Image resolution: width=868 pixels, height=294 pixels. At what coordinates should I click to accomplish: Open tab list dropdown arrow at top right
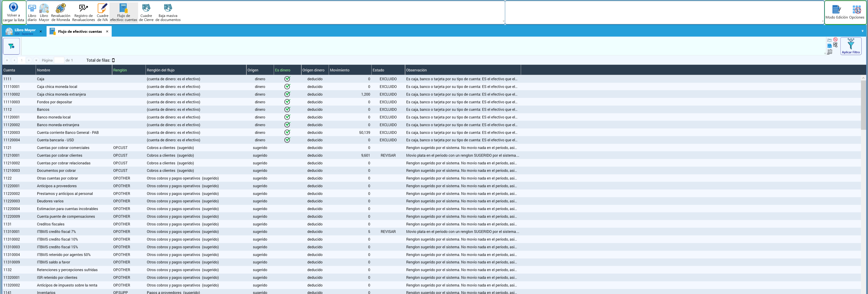click(863, 31)
